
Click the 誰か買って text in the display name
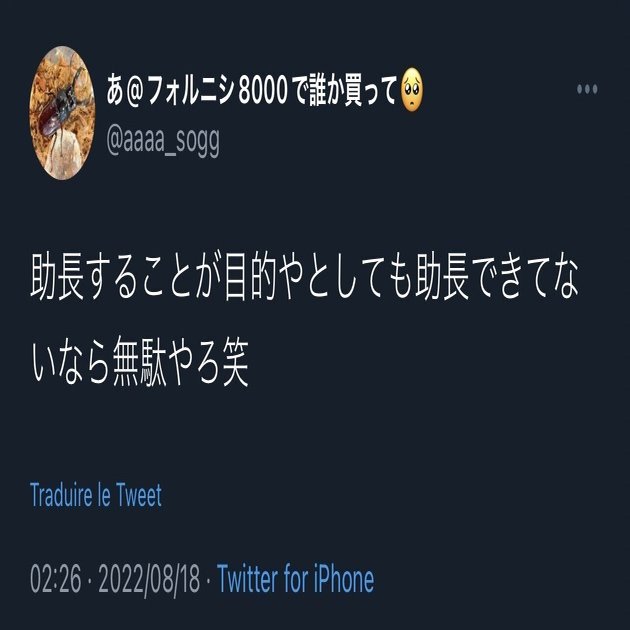(x=352, y=91)
